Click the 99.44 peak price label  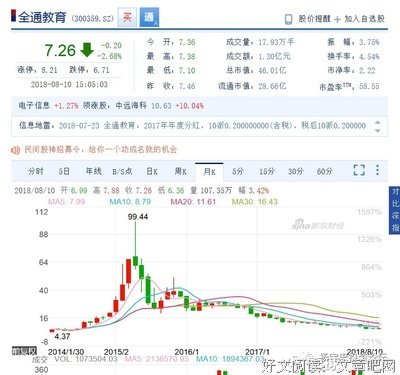(x=138, y=217)
